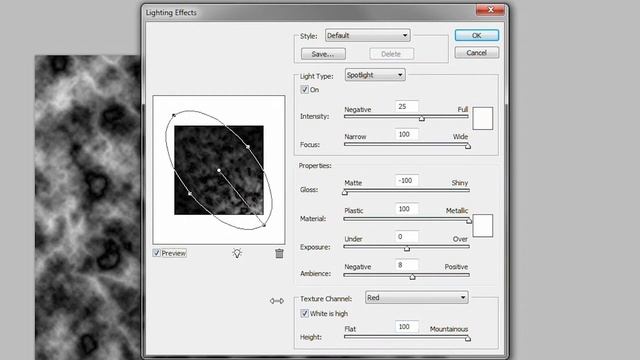This screenshot has width=640, height=360.
Task: Click the Matte label near Gloss
Action: (353, 183)
